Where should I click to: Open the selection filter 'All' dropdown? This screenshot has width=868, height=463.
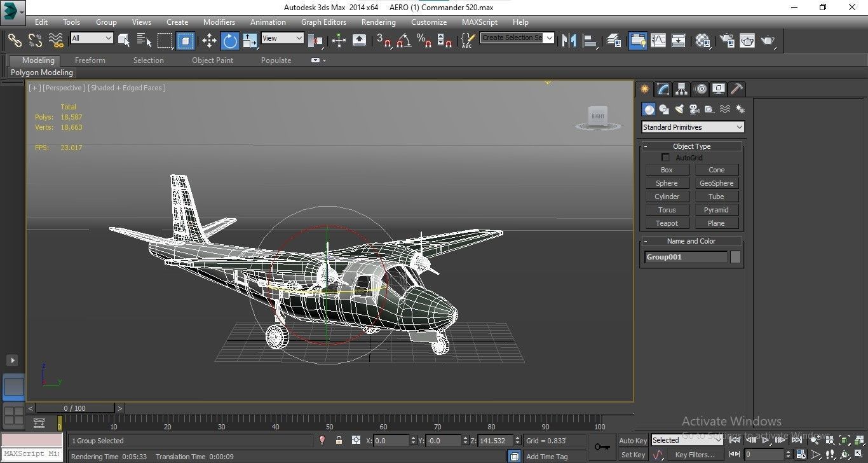(x=92, y=38)
